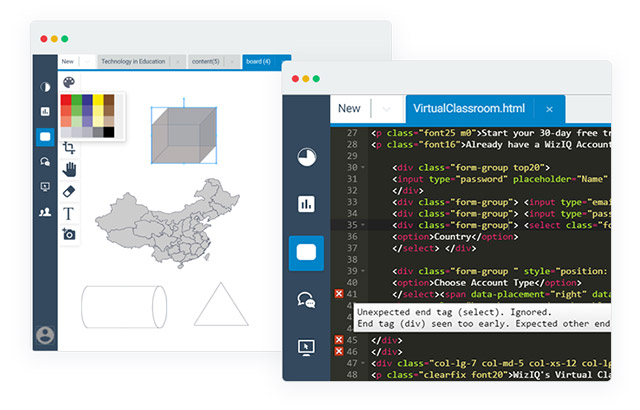Click the New button in code editor window
640x410 pixels.
(x=349, y=109)
